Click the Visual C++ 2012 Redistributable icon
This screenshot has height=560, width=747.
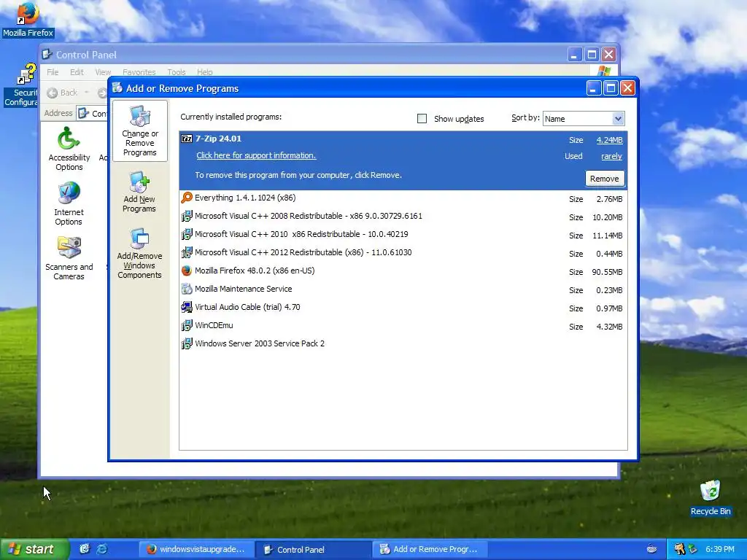[x=187, y=252]
